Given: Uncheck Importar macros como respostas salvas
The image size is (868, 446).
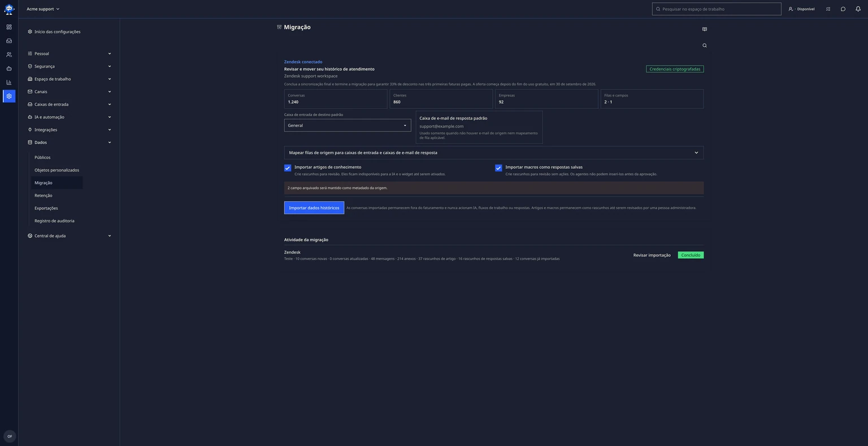Looking at the screenshot, I should [x=498, y=168].
